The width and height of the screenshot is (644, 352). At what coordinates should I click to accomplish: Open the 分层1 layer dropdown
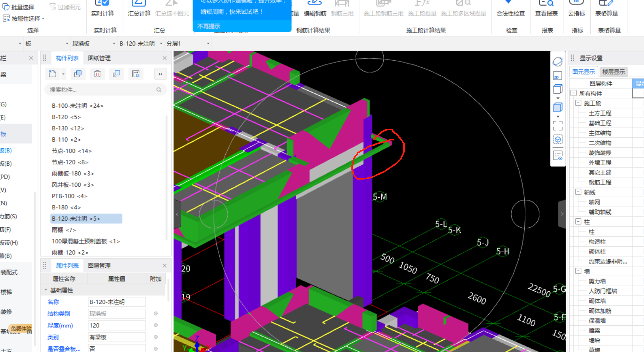click(208, 44)
